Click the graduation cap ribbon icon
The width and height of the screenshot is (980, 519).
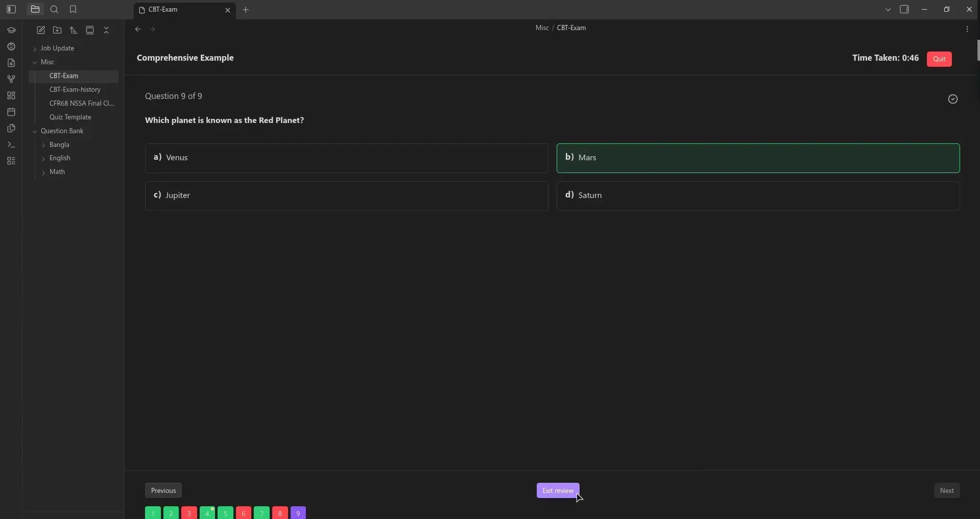click(x=11, y=30)
